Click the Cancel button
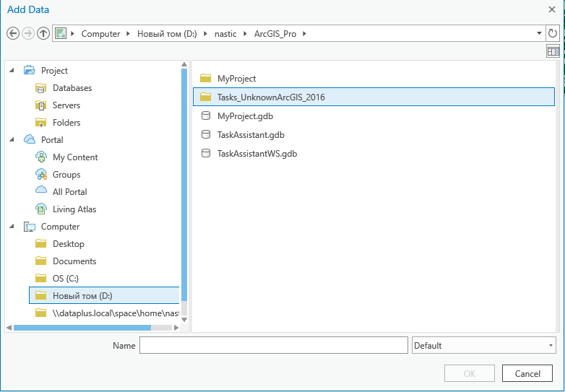This screenshot has width=565, height=392. 527,374
